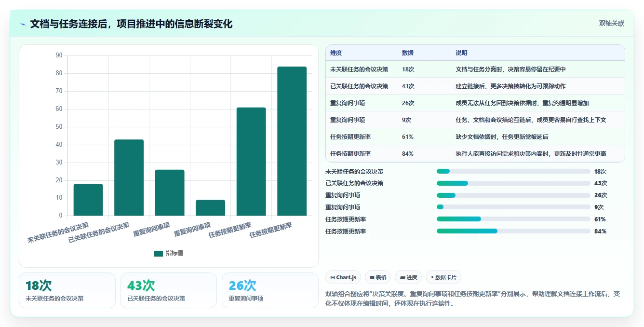644x327 pixels.
Task: Click description 缺少文档依据时，任务更新常被延后
Action: 502,137
